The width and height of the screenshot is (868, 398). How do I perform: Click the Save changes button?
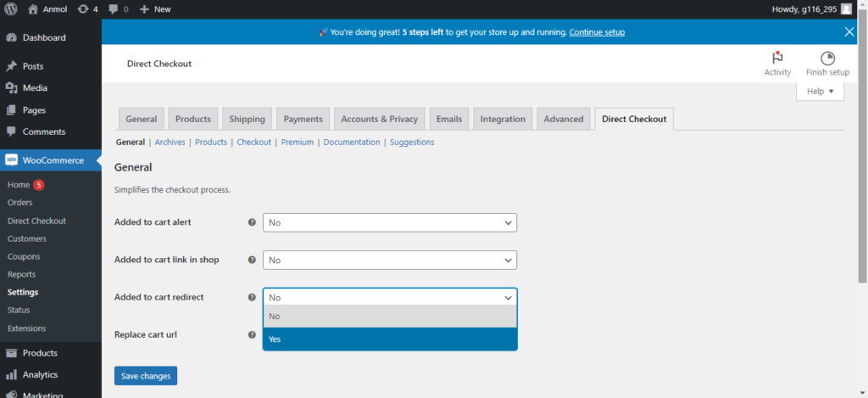pyautogui.click(x=146, y=376)
